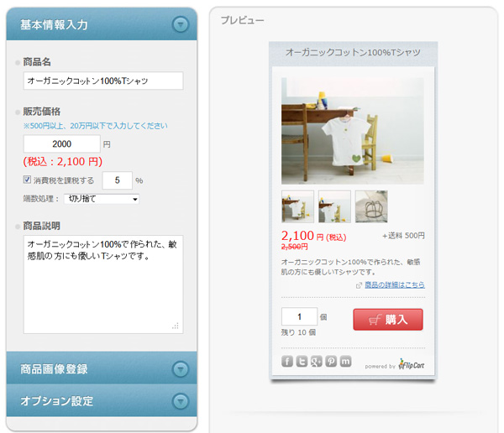The height and width of the screenshot is (433, 504).
Task: Click the Facebook share icon
Action: pos(286,361)
